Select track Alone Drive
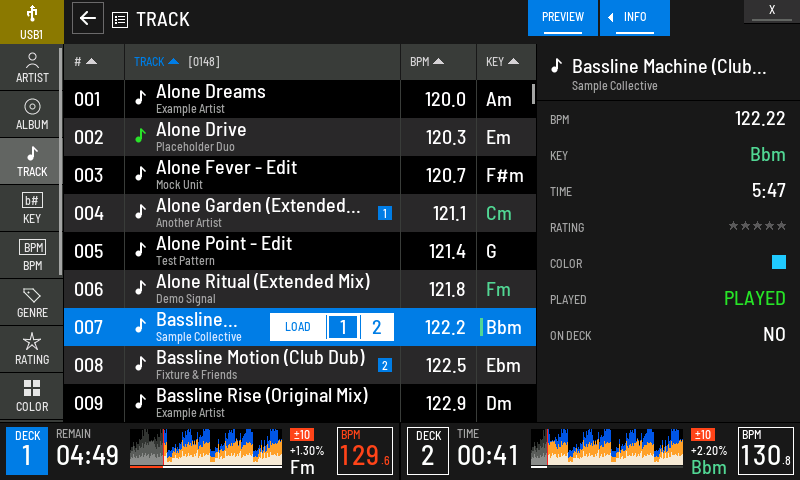Screen dimensions: 800x480 [x=300, y=137]
